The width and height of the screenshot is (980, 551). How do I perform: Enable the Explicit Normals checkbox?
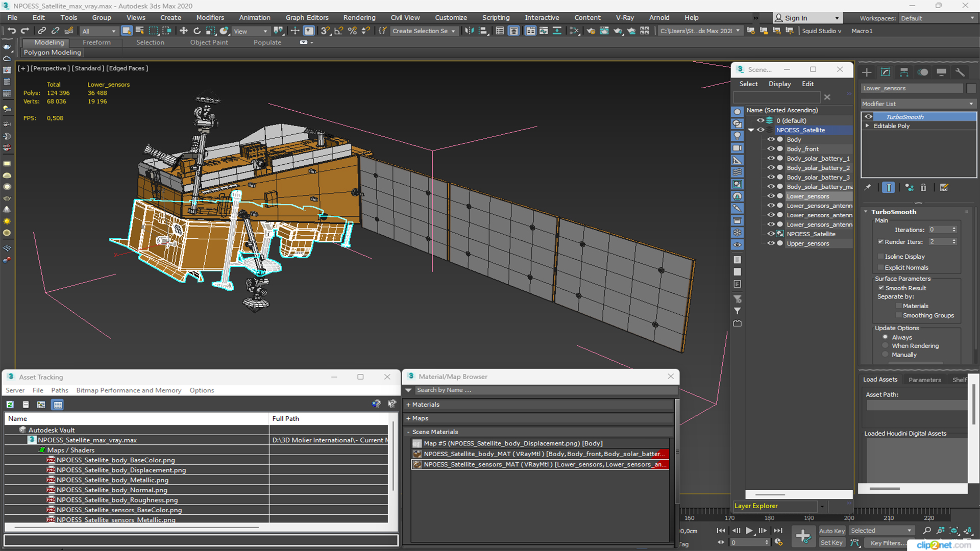(881, 268)
